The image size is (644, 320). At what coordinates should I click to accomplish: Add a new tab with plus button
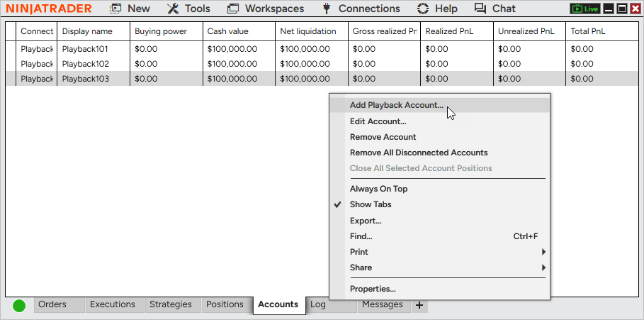[x=419, y=305]
